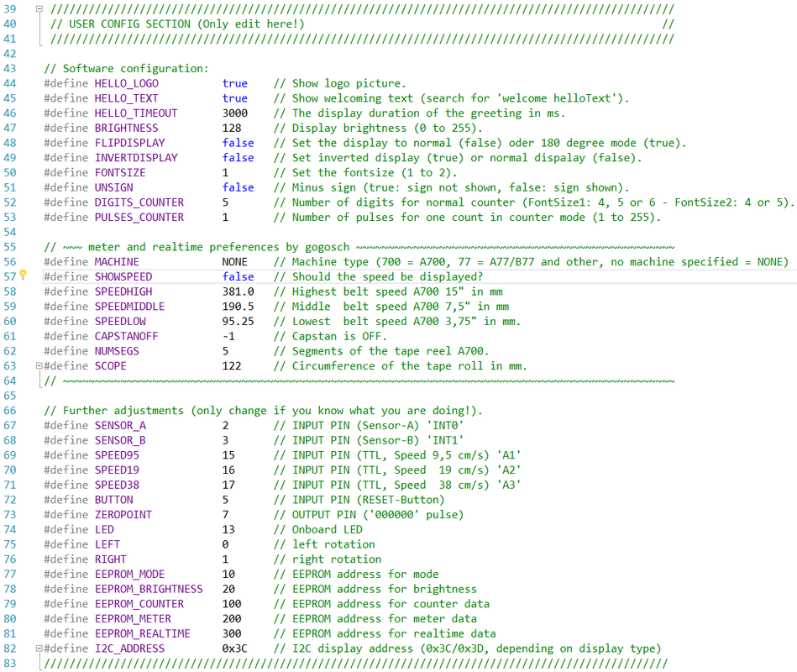797x672 pixels.
Task: Click the SPEED95 value 15
Action: (228, 455)
